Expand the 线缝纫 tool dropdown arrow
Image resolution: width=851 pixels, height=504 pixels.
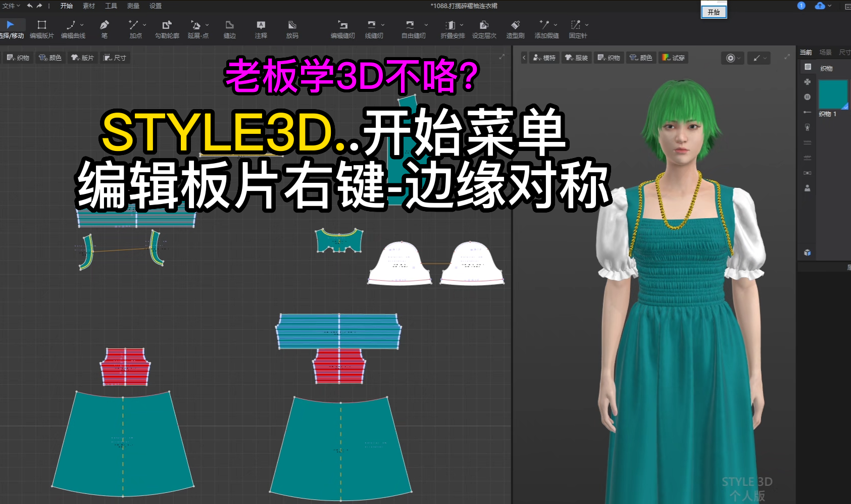click(383, 25)
